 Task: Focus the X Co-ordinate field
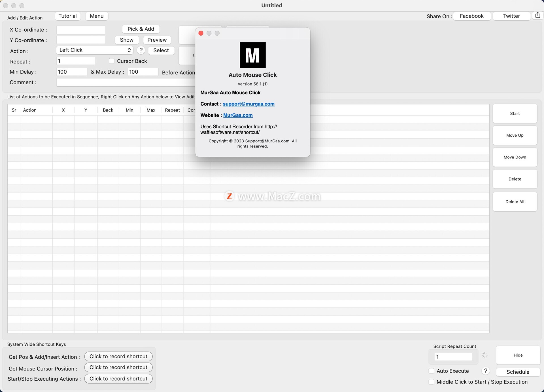[81, 30]
